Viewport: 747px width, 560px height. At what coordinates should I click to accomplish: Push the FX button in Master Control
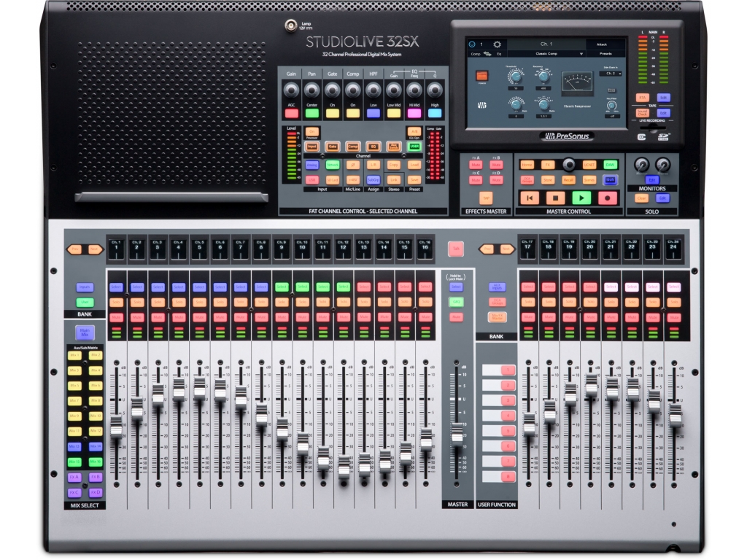tap(547, 165)
